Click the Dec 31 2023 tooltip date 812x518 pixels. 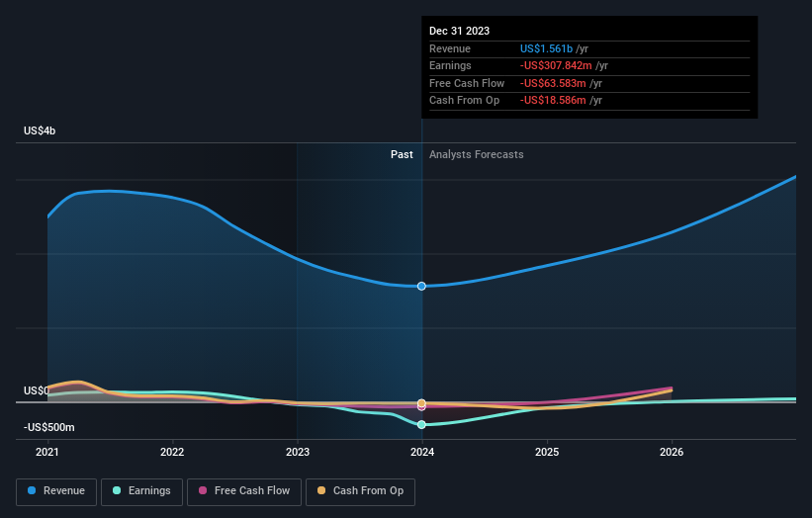[x=459, y=31]
